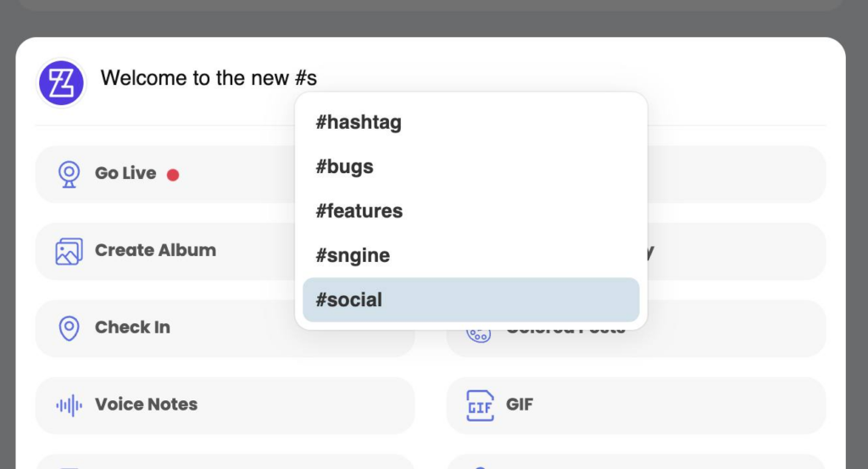Click the GIF file icon
The height and width of the screenshot is (469, 868).
click(x=480, y=405)
